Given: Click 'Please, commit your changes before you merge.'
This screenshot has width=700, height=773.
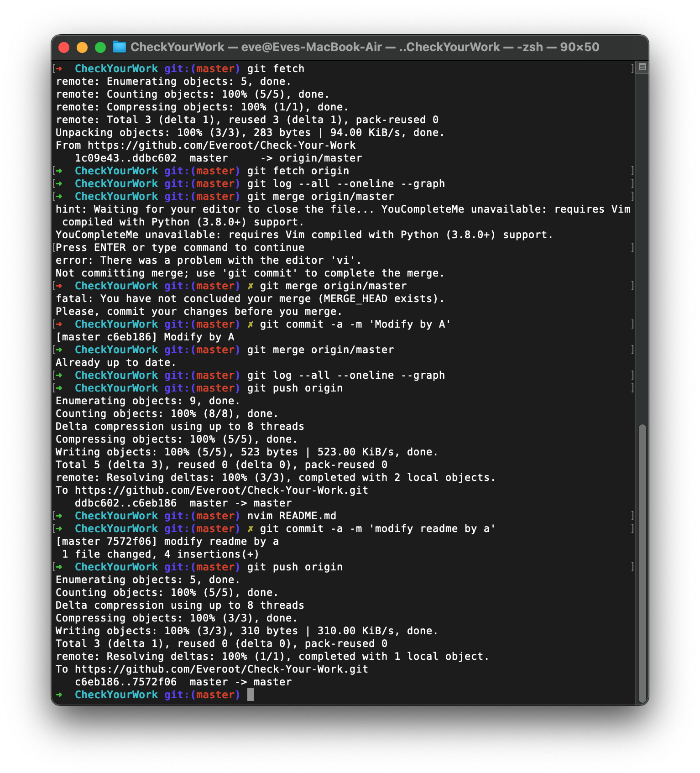Looking at the screenshot, I should point(199,311).
